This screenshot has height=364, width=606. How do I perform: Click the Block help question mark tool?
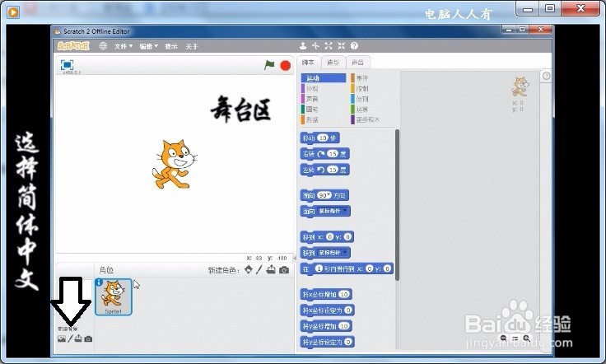pyautogui.click(x=354, y=46)
